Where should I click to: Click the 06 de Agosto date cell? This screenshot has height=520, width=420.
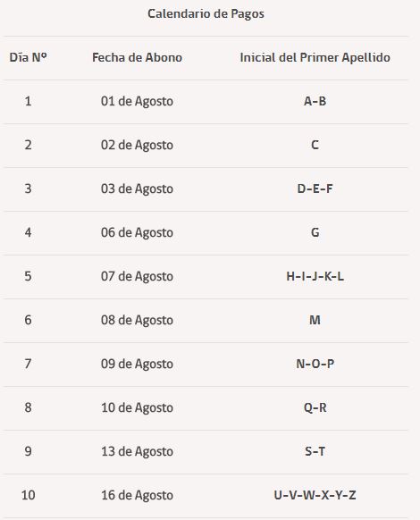tap(137, 233)
